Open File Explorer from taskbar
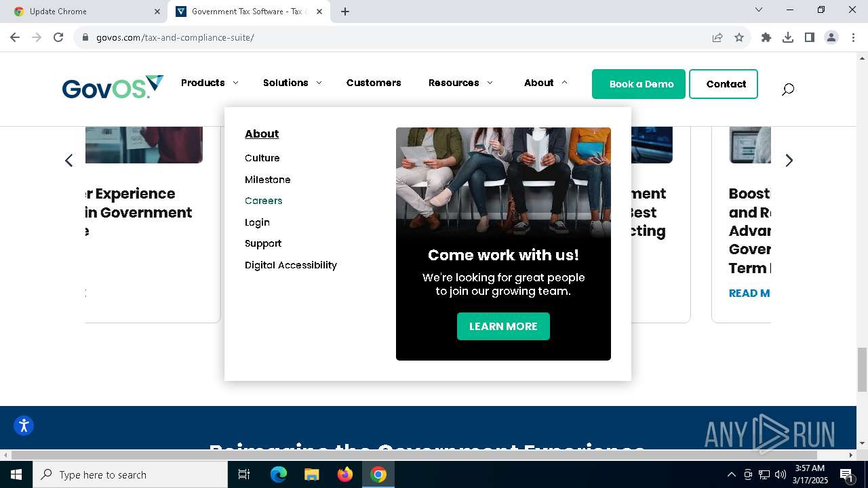Screen dimensions: 868x488 [x=312, y=474]
